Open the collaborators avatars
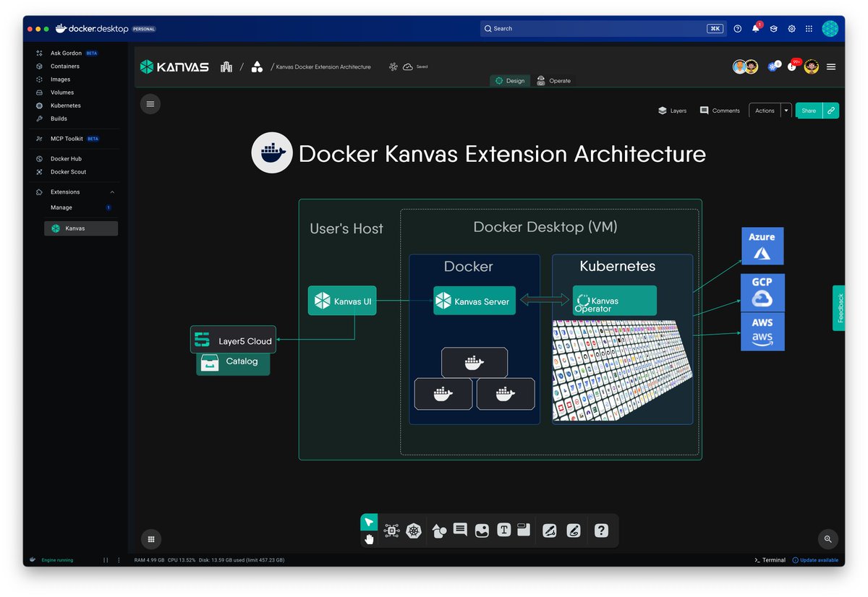The width and height of the screenshot is (868, 597). coord(745,66)
